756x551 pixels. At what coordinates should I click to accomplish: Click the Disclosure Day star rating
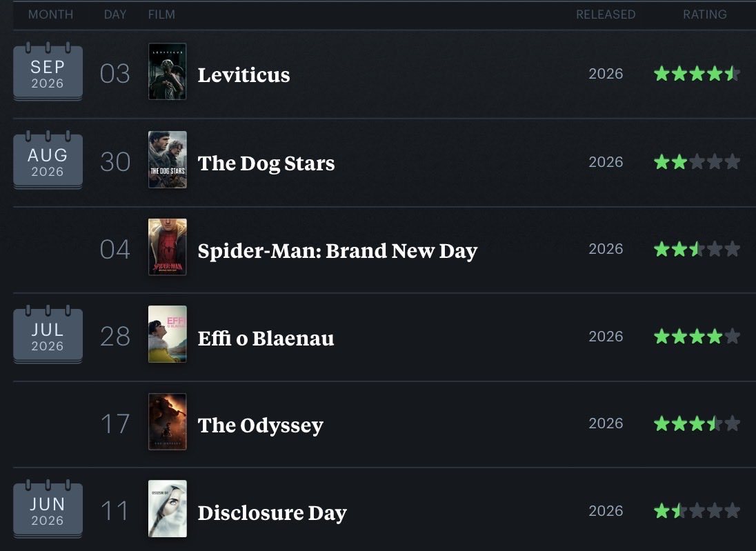pos(697,510)
